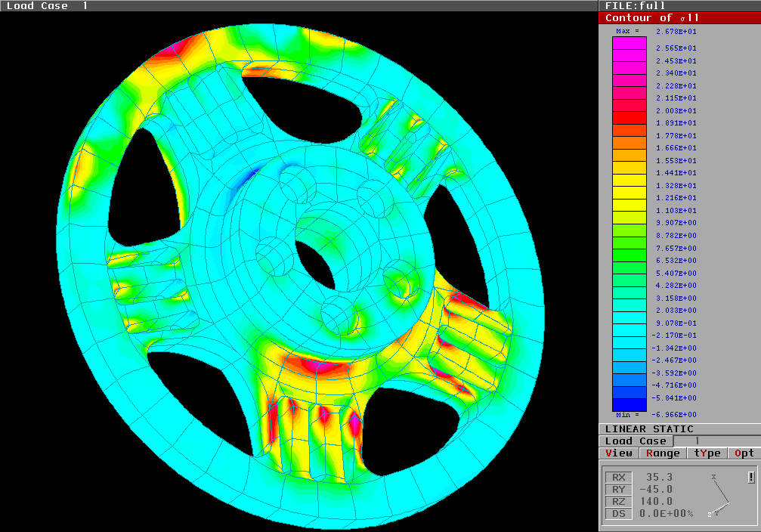Click legend value 7.657E+00
Screen dimensions: 761x532
[x=676, y=248]
